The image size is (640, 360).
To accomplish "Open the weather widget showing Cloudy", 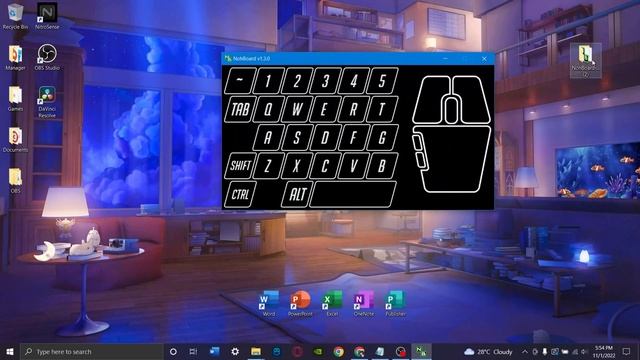I will point(488,351).
